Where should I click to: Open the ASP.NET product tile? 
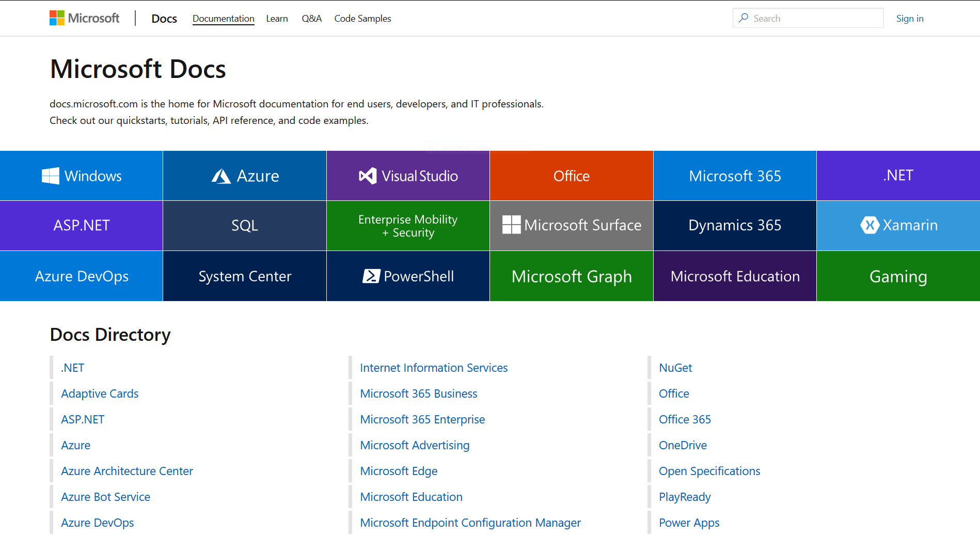pyautogui.click(x=82, y=226)
